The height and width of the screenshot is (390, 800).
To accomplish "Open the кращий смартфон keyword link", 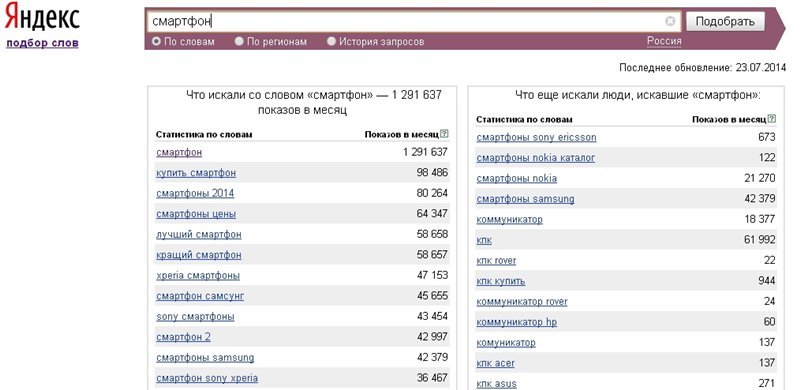I will [198, 255].
